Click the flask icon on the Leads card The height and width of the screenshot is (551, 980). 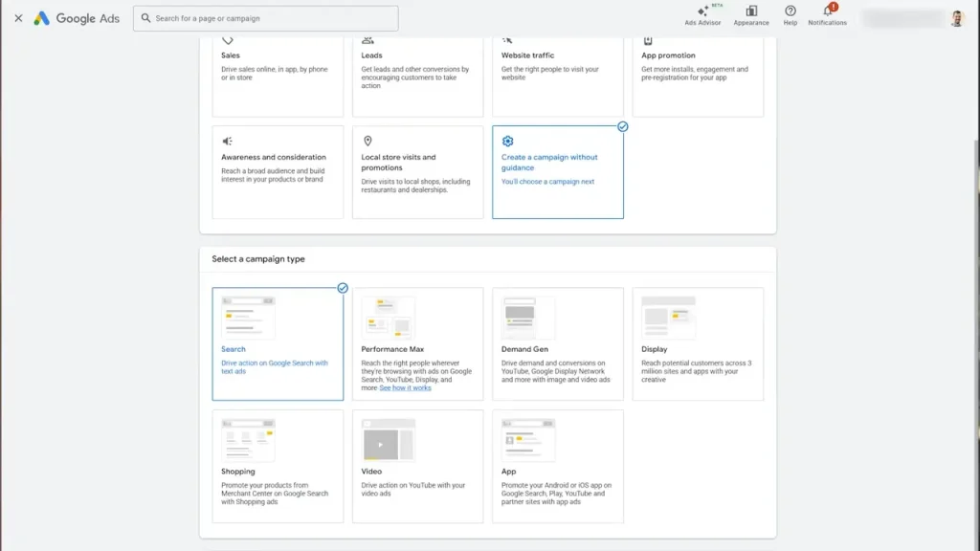367,38
